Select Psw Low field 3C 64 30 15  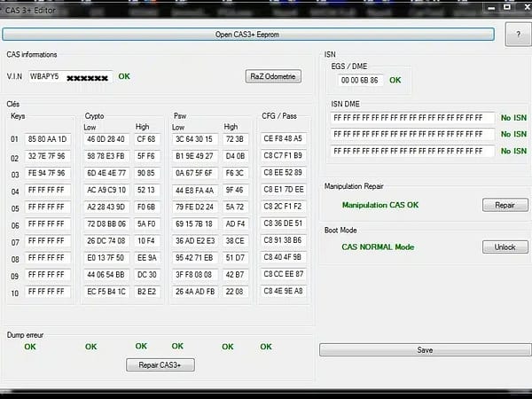[x=195, y=139]
